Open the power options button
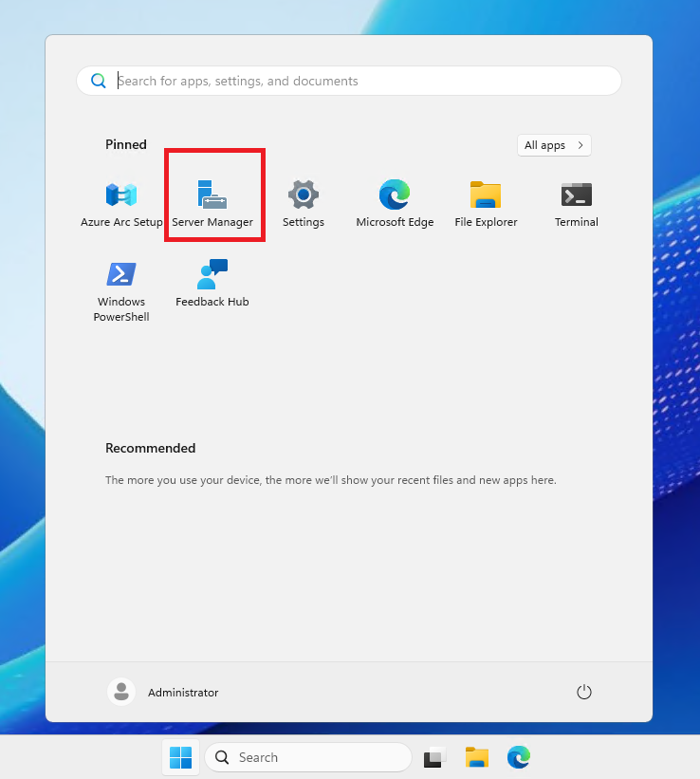Screen dimensions: 700x779 point(583,692)
